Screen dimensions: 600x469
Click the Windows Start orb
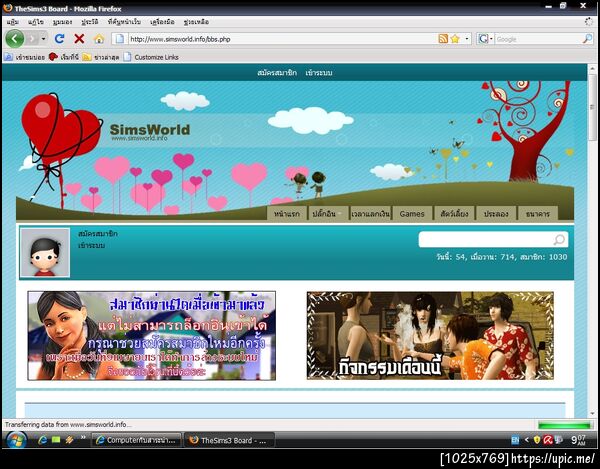[16, 440]
